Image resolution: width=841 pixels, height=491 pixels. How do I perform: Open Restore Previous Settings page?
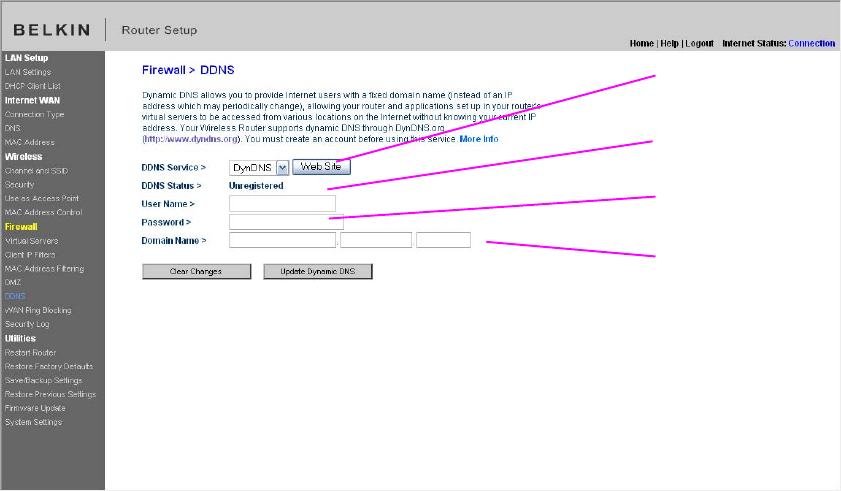click(x=50, y=394)
